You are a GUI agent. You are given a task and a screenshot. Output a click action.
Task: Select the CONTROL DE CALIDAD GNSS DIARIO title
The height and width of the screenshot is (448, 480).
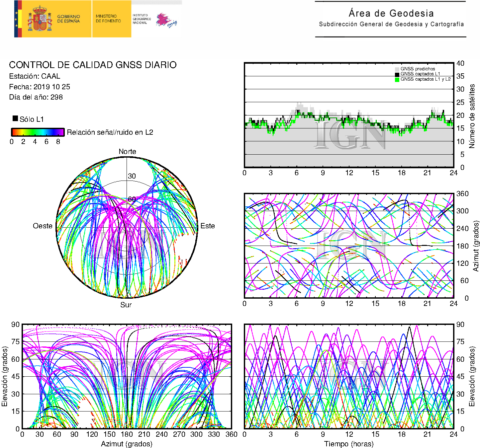tap(93, 65)
